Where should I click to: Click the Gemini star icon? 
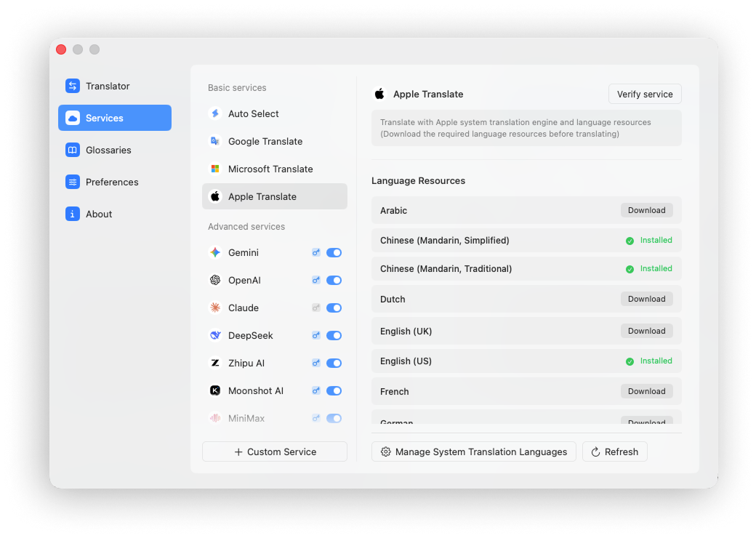215,252
